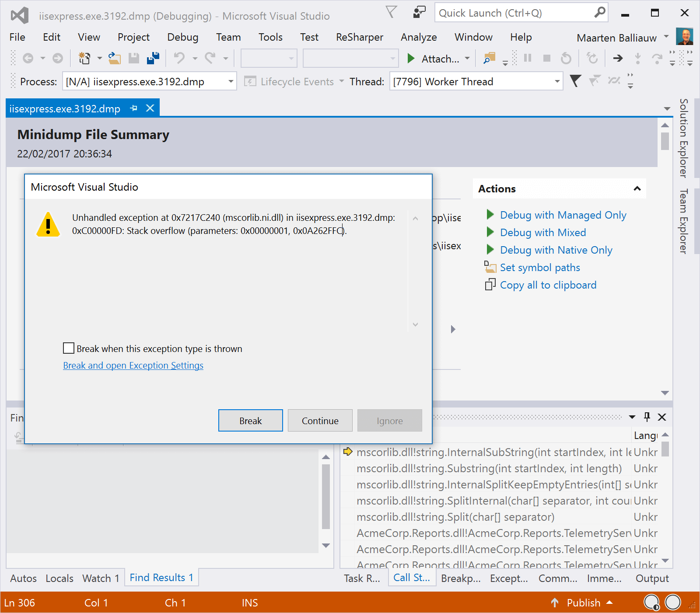The height and width of the screenshot is (613, 700).
Task: Open Break and open Exception Settings link
Action: click(133, 365)
